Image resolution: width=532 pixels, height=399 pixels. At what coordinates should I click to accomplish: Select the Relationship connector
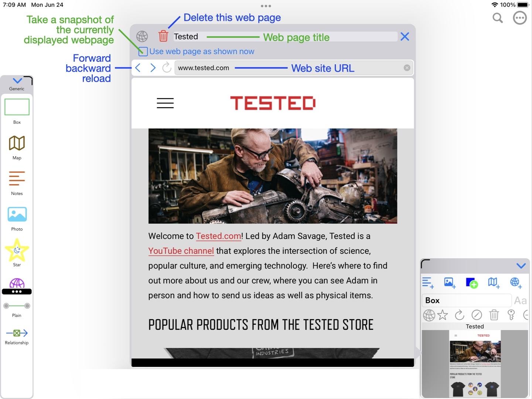17,333
